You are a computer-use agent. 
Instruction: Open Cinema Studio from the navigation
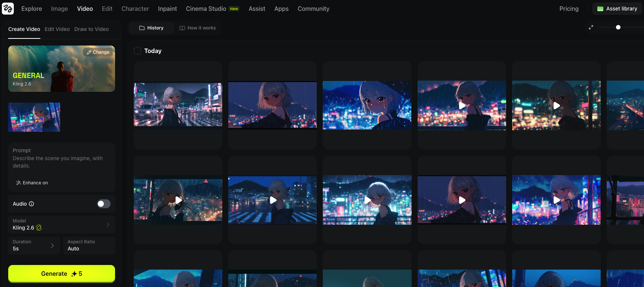(212, 9)
